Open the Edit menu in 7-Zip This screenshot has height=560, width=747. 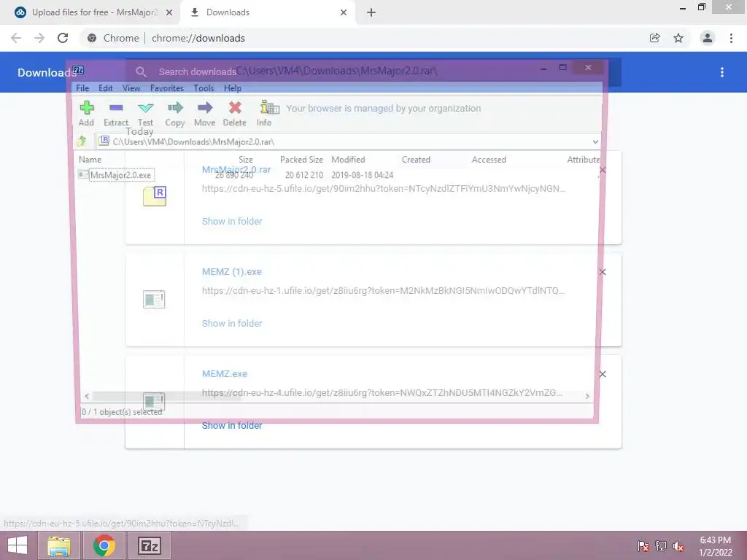coord(106,88)
